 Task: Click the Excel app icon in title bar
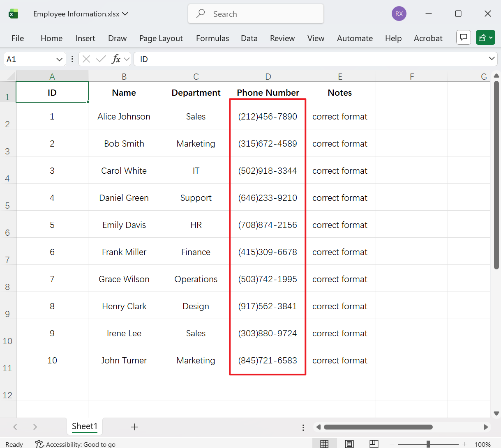tap(14, 13)
